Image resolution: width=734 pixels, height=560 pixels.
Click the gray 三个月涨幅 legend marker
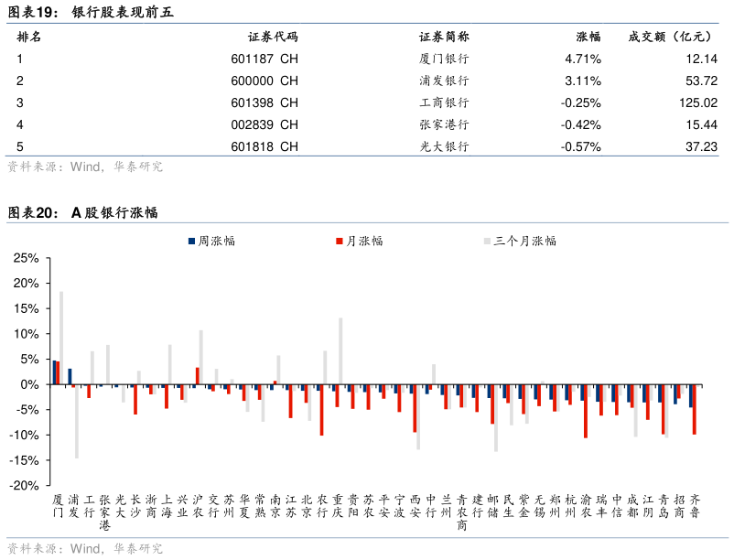click(486, 241)
